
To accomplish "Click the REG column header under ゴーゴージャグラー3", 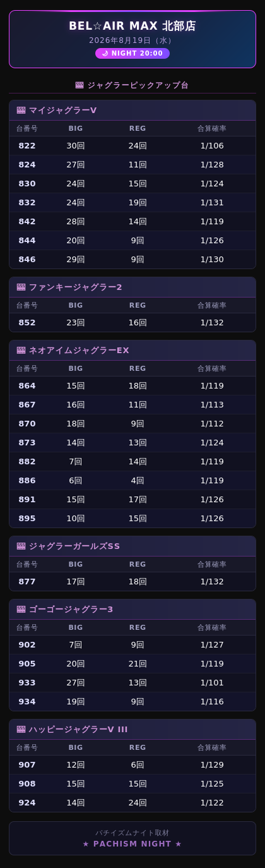I will click(138, 627).
